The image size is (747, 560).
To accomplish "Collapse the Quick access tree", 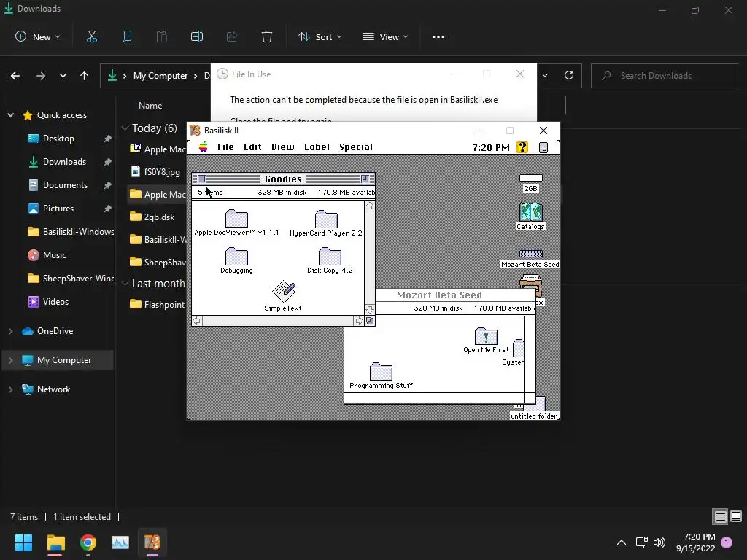I will (x=10, y=115).
